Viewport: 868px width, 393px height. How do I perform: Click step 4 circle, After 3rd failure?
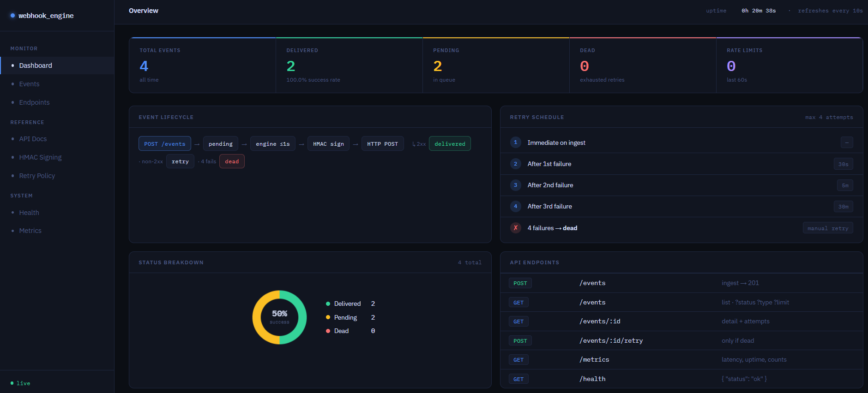pos(516,206)
